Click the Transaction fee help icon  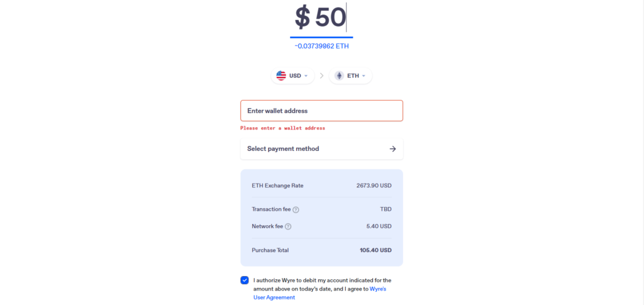[x=296, y=210]
